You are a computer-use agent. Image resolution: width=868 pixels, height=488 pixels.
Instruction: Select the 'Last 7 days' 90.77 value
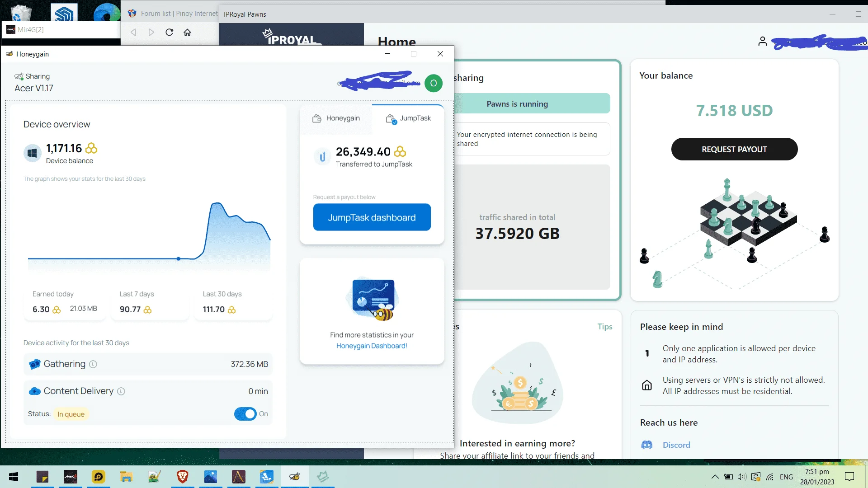(x=130, y=310)
